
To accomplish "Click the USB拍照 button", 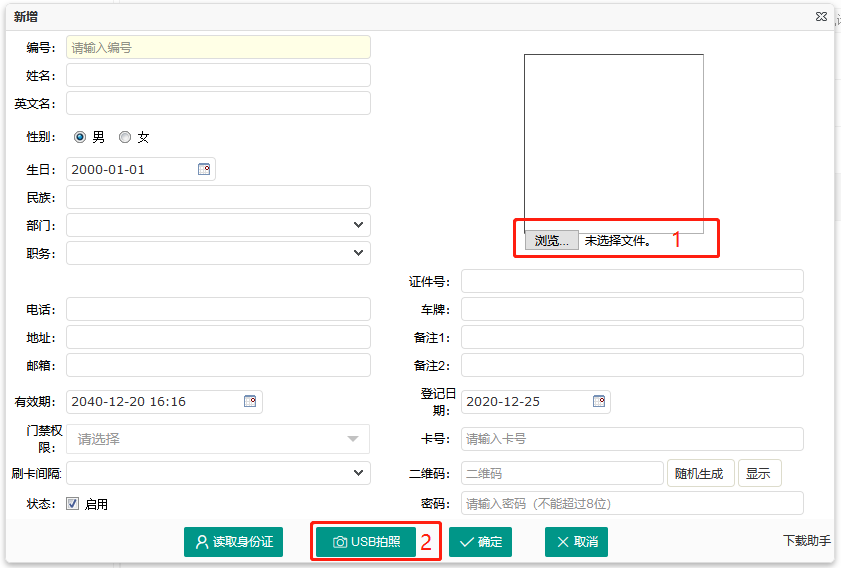I will click(x=366, y=542).
